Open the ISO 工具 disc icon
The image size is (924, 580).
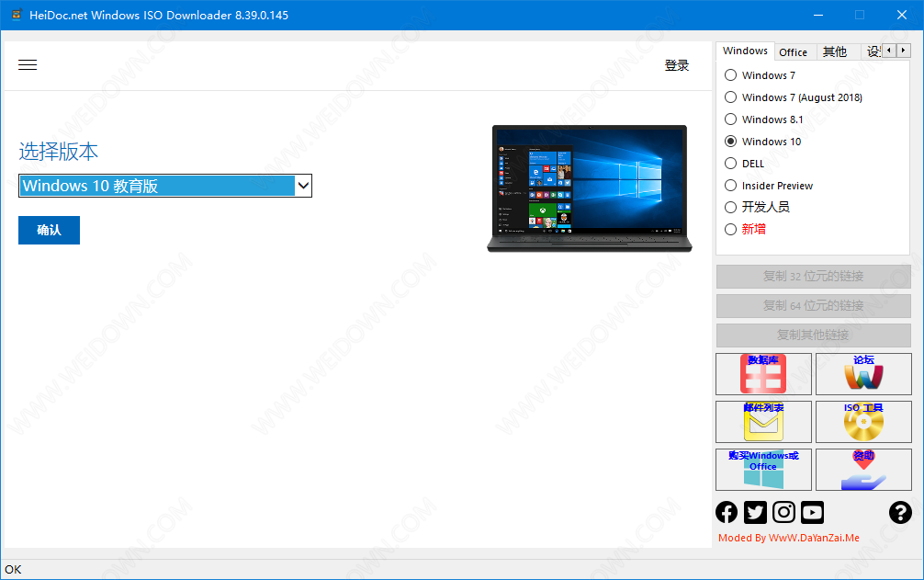click(x=863, y=422)
